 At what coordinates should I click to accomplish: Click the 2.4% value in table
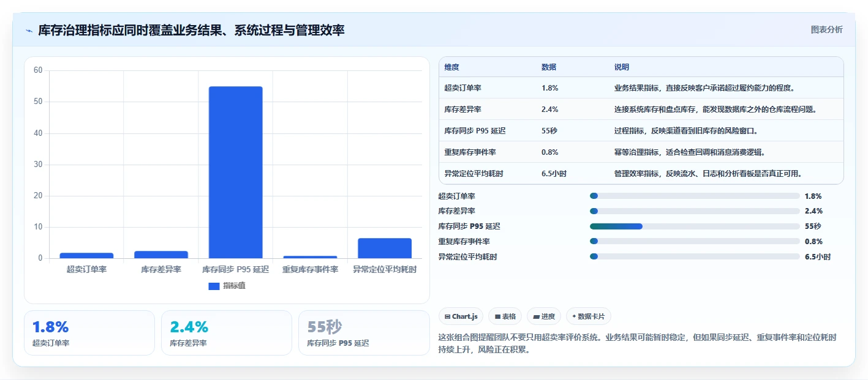point(550,110)
